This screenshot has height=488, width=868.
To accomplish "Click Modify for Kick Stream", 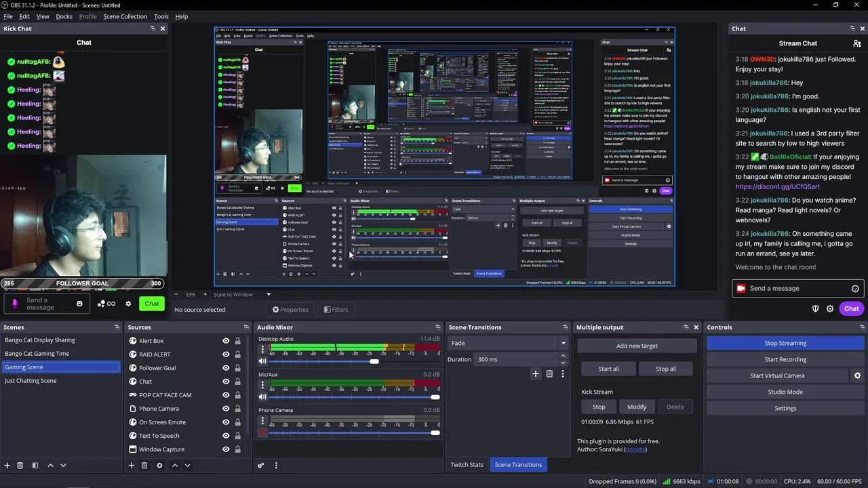I will point(637,407).
